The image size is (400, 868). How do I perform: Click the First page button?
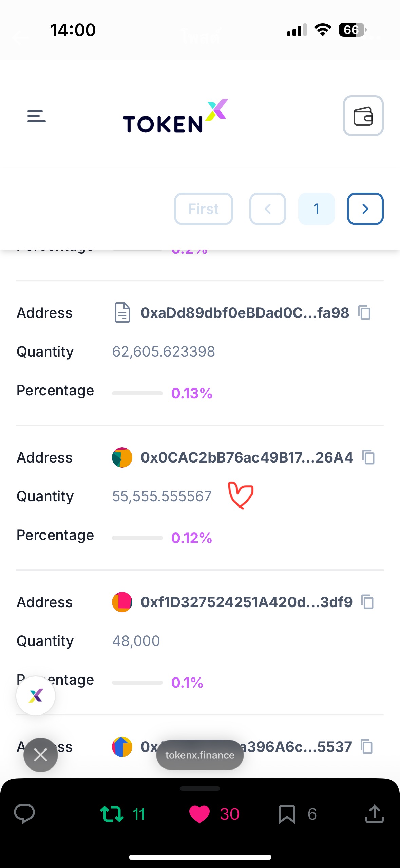[x=203, y=209]
